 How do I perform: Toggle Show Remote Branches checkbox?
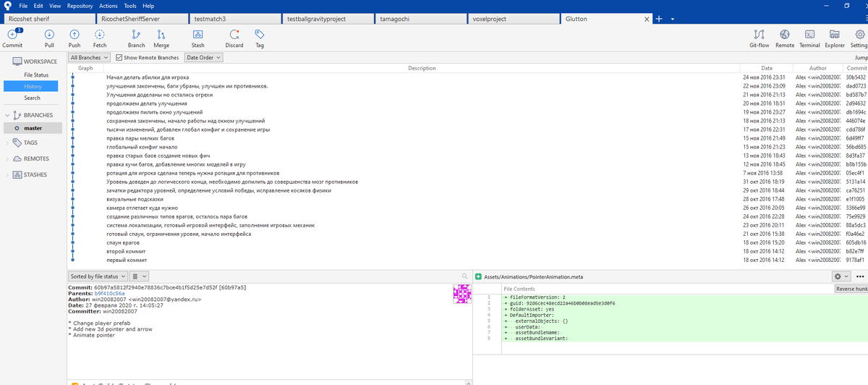click(x=119, y=57)
